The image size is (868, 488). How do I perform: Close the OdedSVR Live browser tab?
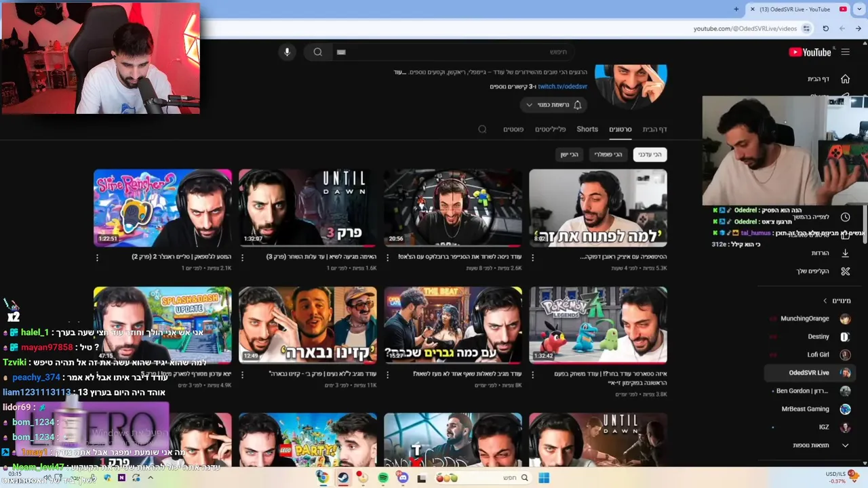(752, 9)
